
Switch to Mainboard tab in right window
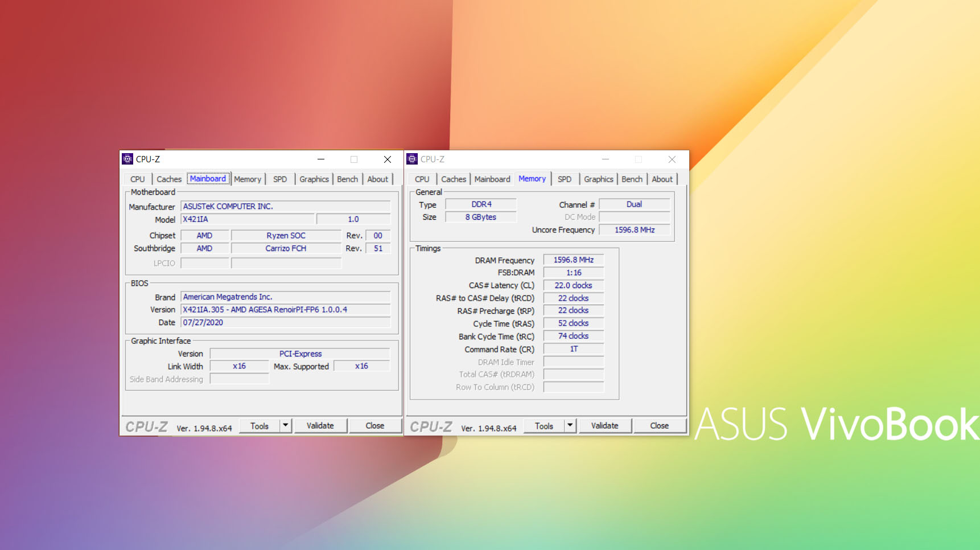(x=492, y=179)
